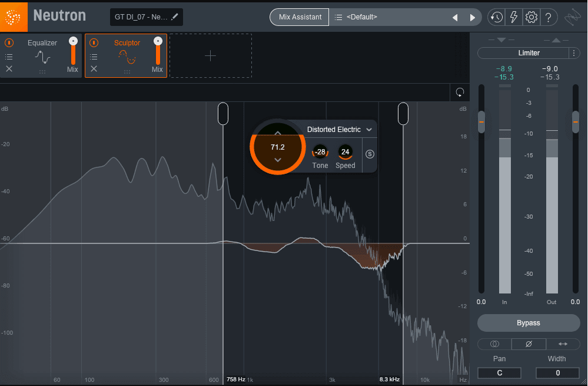Click the input peak reading -8.9

[504, 69]
